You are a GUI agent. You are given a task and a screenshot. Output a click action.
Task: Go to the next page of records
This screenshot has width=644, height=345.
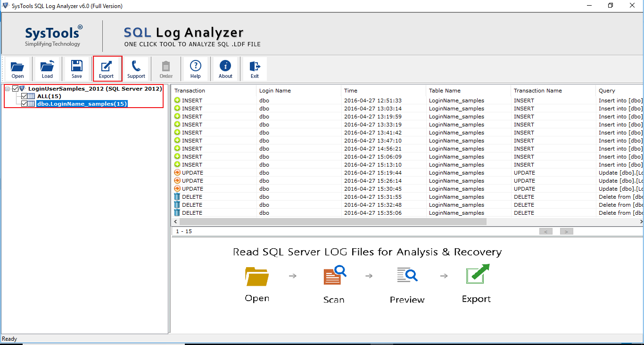566,231
